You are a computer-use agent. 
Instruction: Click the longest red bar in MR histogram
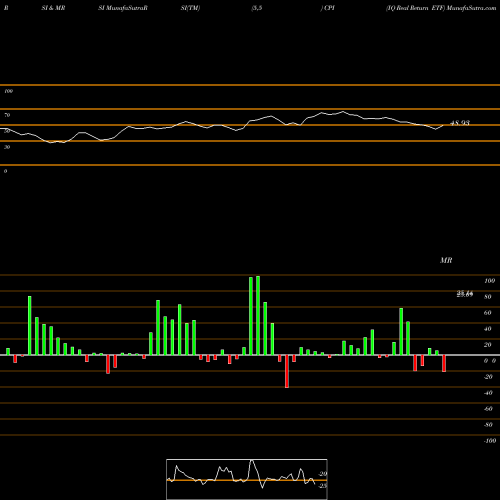coord(287,371)
